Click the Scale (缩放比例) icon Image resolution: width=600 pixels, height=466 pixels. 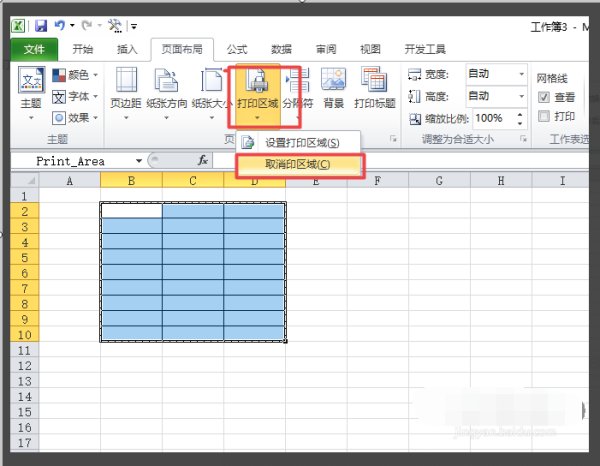tap(415, 119)
